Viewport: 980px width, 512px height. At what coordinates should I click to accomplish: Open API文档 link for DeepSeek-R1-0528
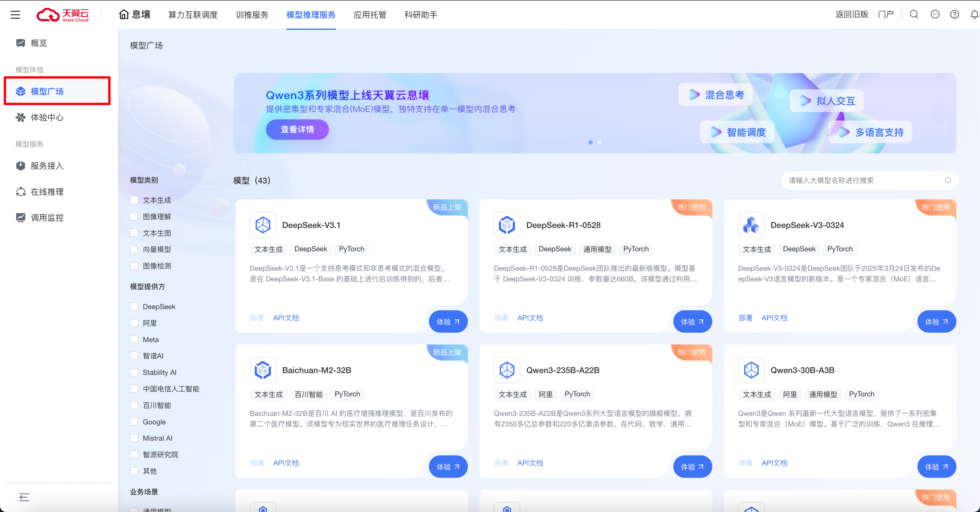(530, 318)
